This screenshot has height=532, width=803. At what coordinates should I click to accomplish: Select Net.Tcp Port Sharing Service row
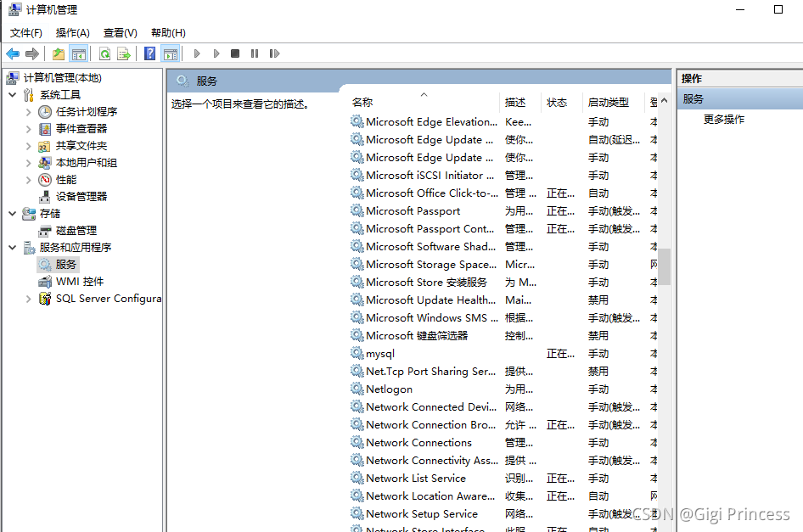click(504, 372)
